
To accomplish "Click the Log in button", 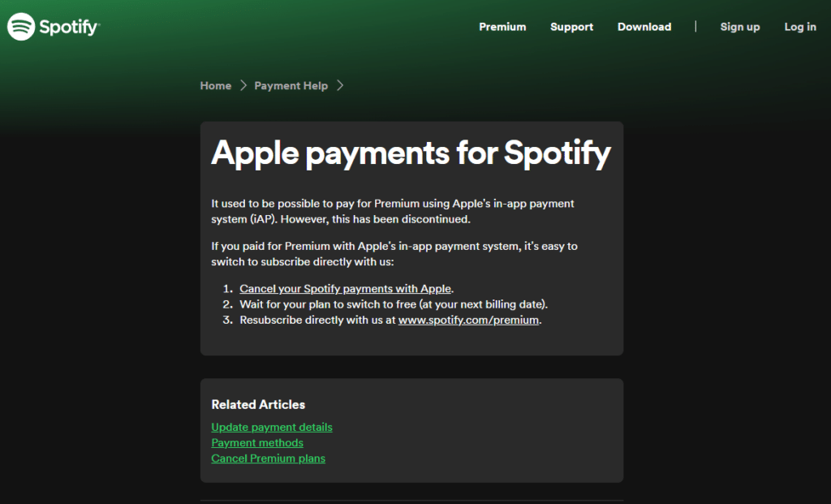I will pyautogui.click(x=799, y=27).
